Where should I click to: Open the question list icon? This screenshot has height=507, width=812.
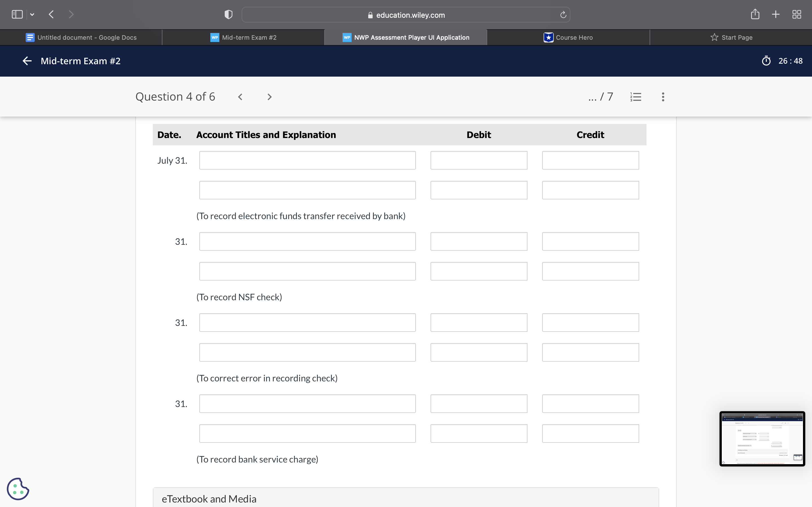pyautogui.click(x=636, y=97)
